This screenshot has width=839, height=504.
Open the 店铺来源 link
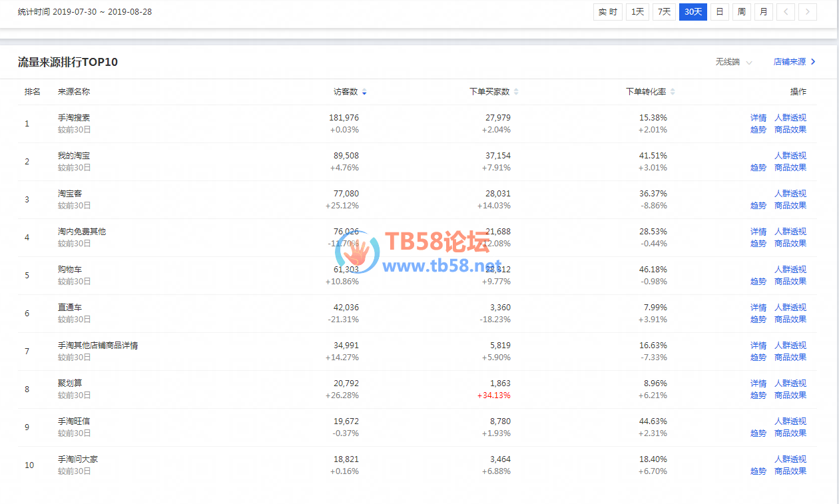[x=794, y=62]
